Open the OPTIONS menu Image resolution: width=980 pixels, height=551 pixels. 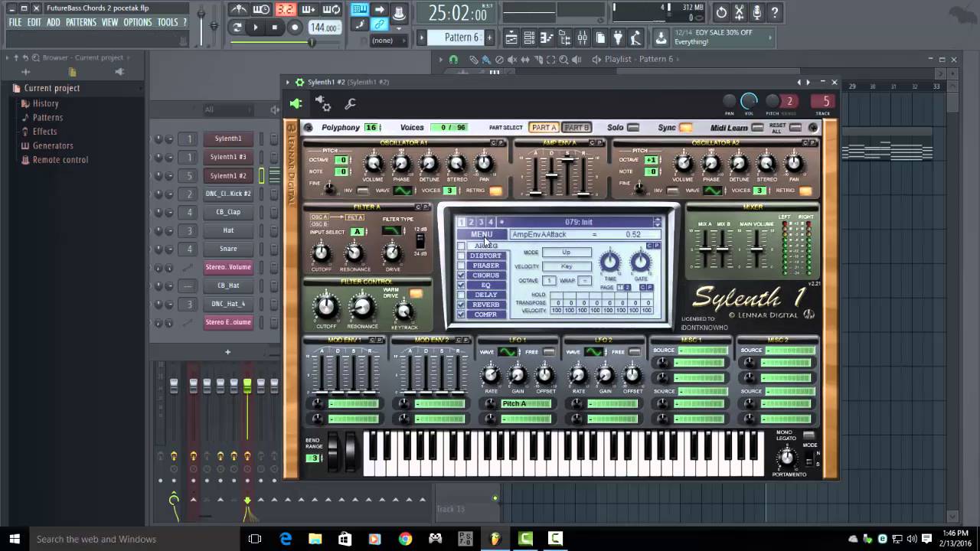coord(138,22)
